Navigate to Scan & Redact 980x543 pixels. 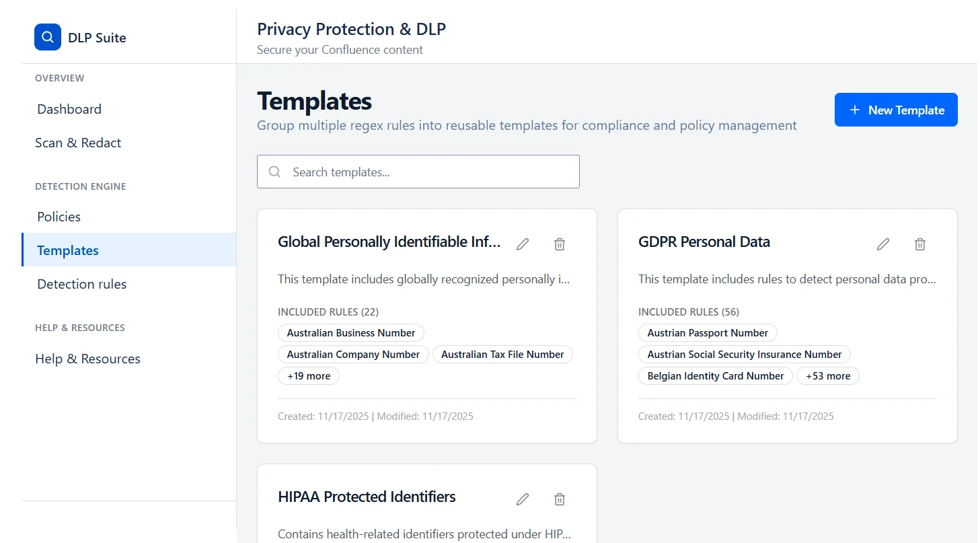[x=78, y=142]
